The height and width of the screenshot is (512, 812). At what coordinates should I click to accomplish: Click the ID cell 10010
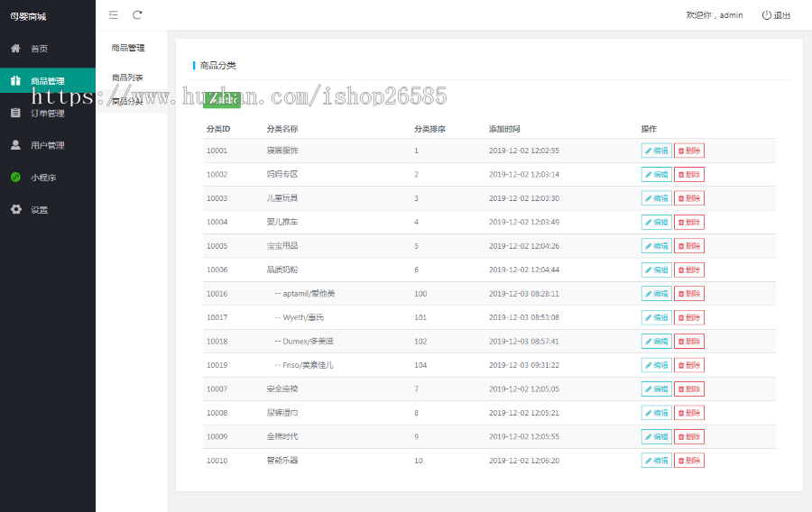coord(217,461)
